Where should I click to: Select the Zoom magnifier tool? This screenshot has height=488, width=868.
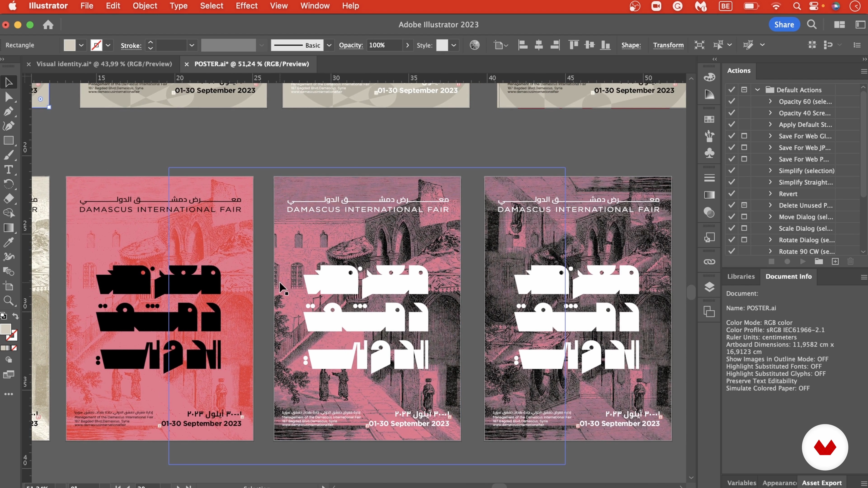point(9,301)
